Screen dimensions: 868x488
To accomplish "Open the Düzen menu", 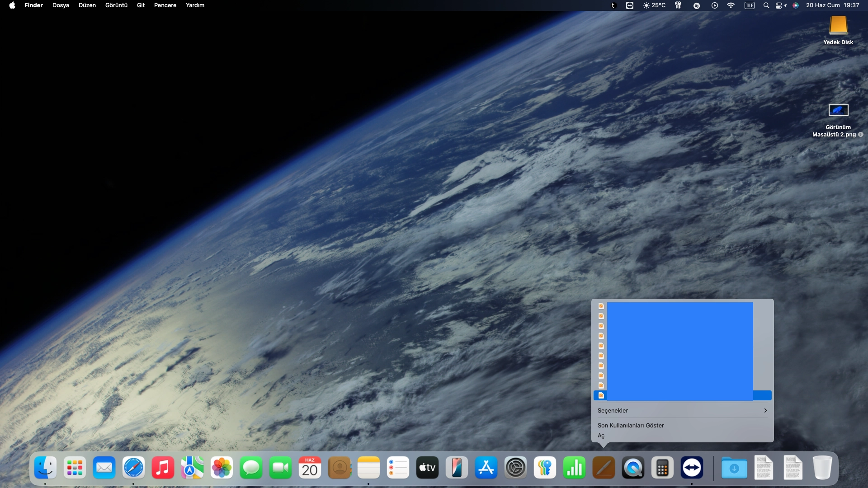I will click(x=87, y=5).
